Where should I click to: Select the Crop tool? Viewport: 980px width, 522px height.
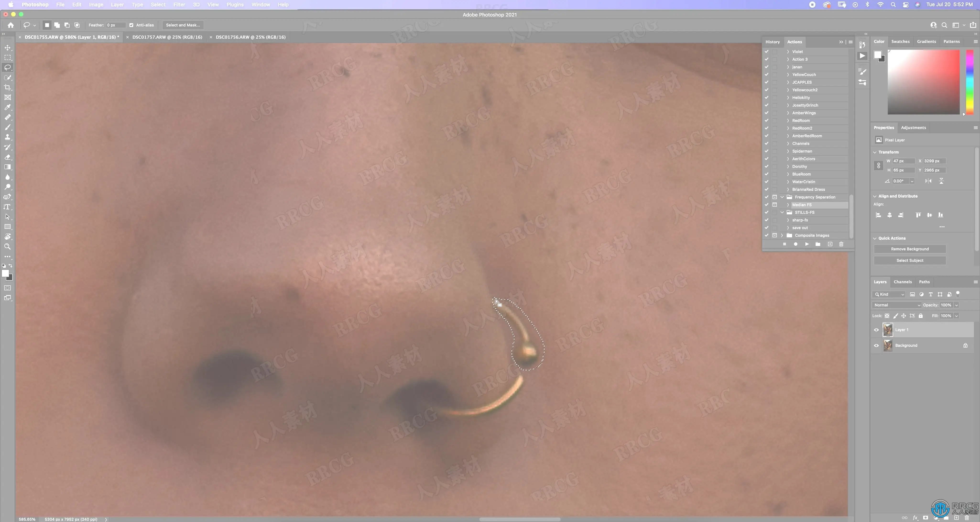point(8,88)
